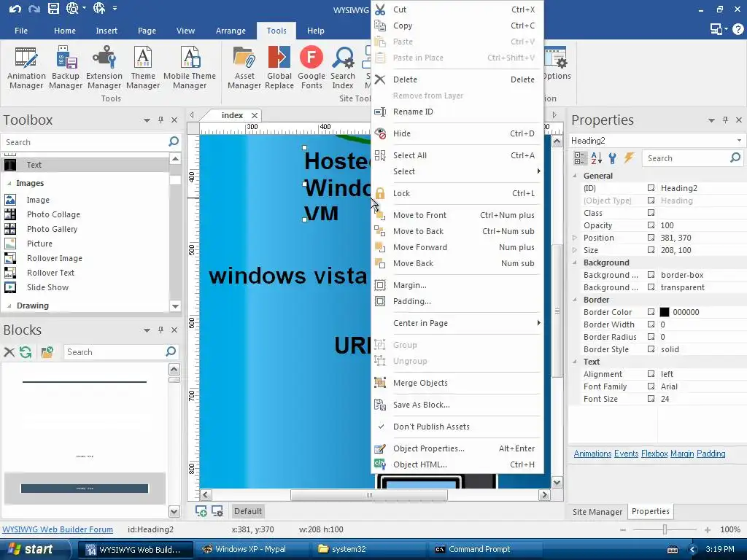Click the undo icon in title bar
Viewport: 747px width, 560px height.
point(15,9)
